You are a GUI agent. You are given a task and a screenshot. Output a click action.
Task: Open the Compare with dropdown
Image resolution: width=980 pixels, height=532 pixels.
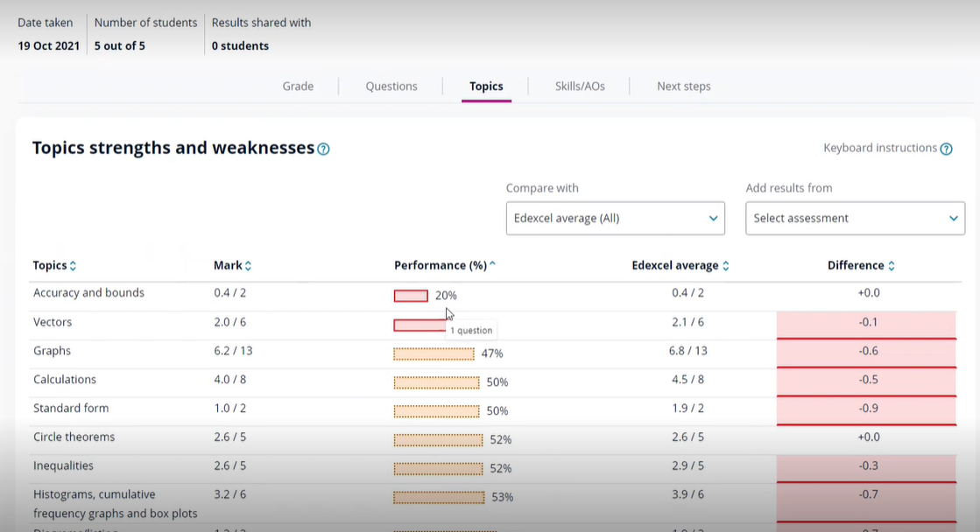click(615, 218)
